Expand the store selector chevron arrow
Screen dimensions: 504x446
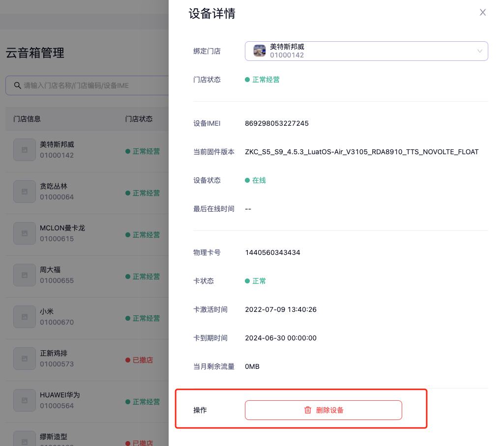pos(479,51)
